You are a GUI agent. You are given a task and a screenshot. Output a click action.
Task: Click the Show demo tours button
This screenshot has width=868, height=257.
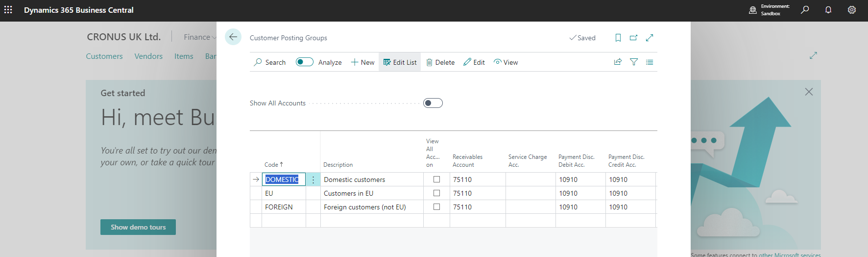(138, 227)
